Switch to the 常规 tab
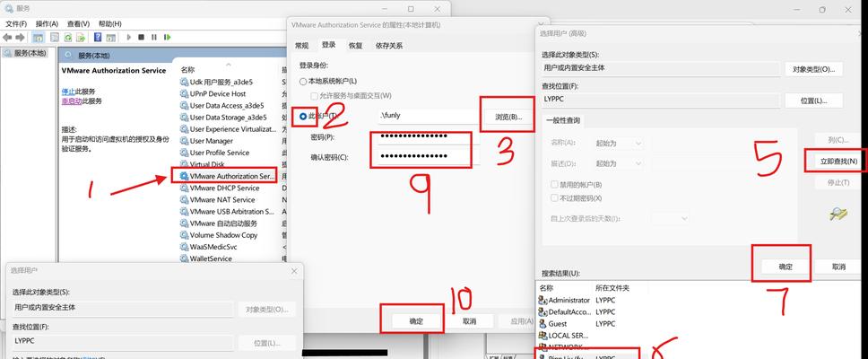This screenshot has height=359, width=868. [x=301, y=46]
